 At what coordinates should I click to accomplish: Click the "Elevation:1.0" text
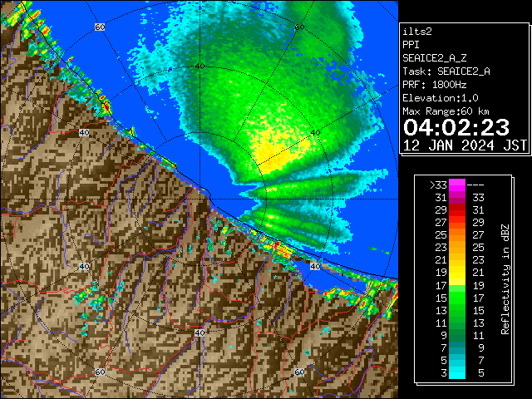(x=441, y=98)
